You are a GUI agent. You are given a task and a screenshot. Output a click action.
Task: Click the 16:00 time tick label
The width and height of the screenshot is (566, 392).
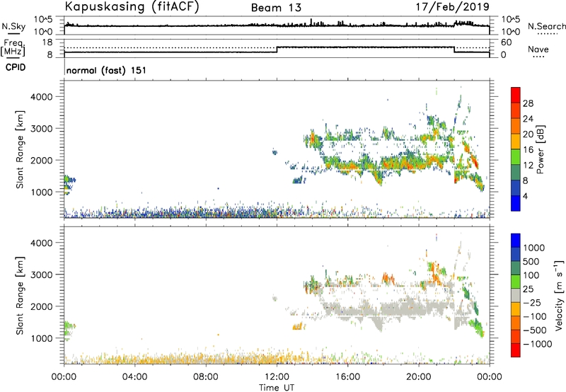pos(347,377)
